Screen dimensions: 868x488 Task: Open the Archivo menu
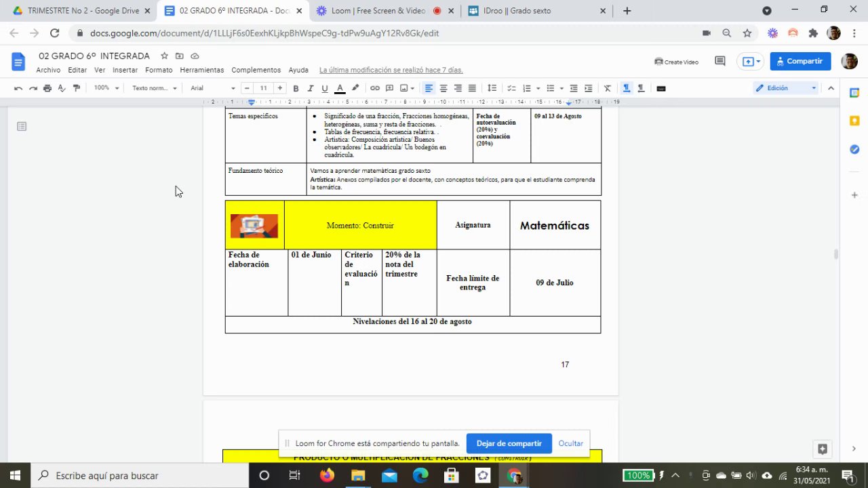[x=48, y=70]
